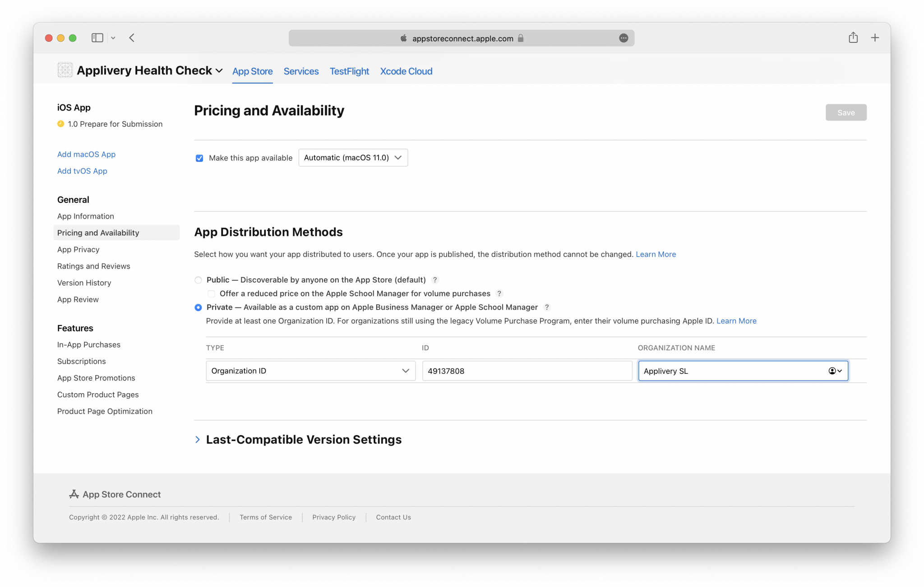Click the account icon in Organization Name field
924x587 pixels.
coord(834,371)
